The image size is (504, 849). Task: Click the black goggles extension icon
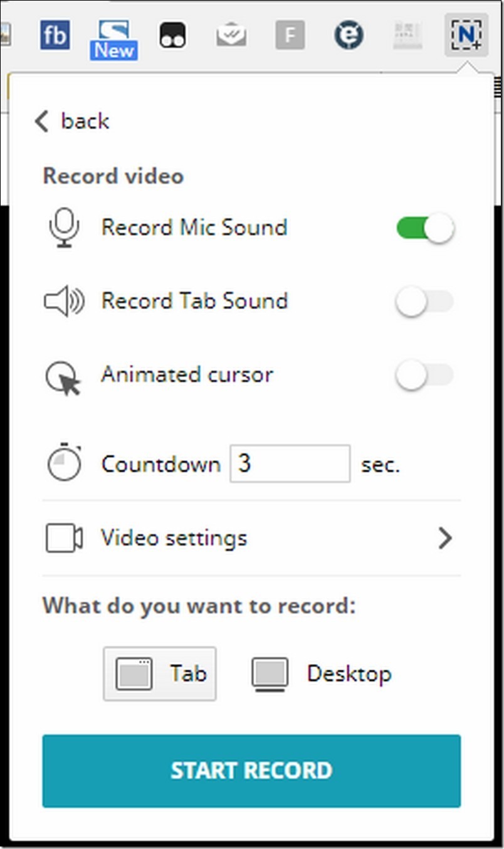click(172, 36)
